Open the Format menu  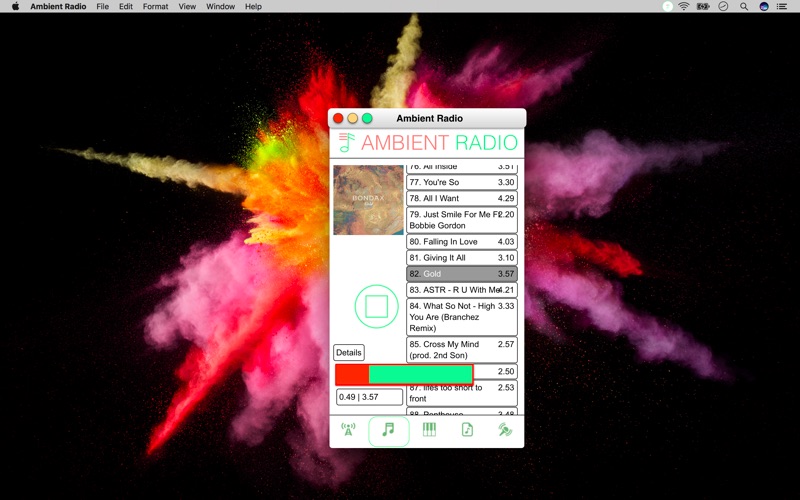point(155,7)
